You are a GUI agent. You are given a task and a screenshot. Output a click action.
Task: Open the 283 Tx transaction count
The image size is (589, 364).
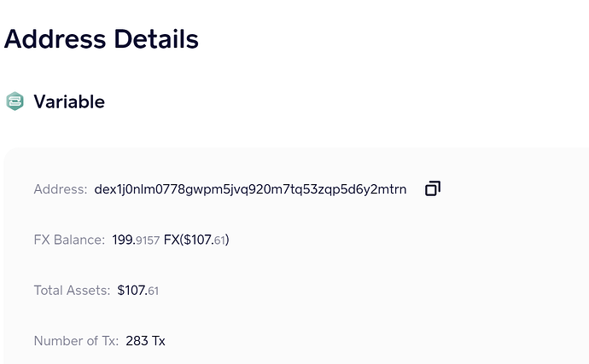tap(145, 341)
